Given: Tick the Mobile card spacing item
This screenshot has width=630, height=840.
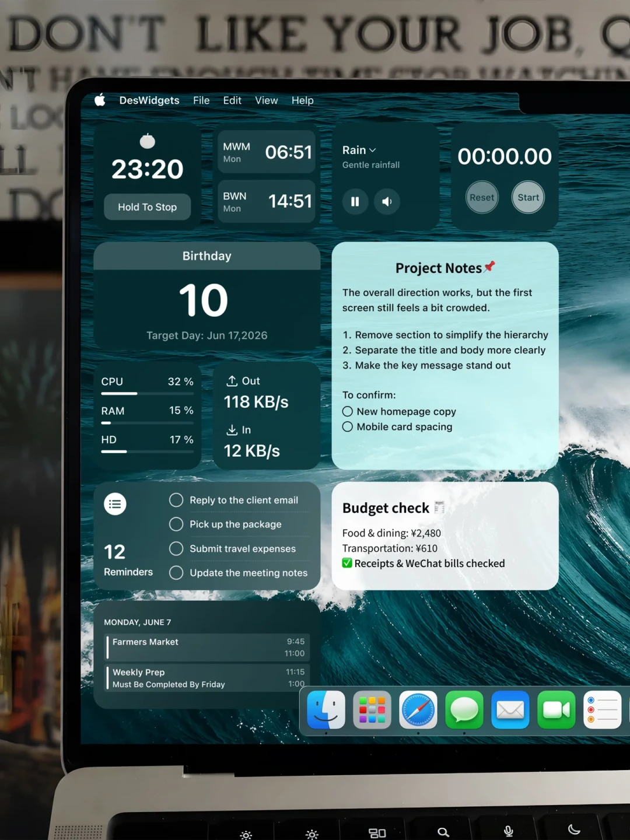Looking at the screenshot, I should 348,426.
